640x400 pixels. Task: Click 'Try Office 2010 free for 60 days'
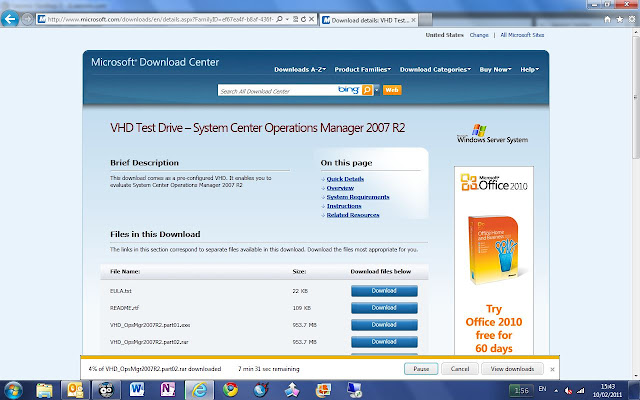(x=493, y=329)
